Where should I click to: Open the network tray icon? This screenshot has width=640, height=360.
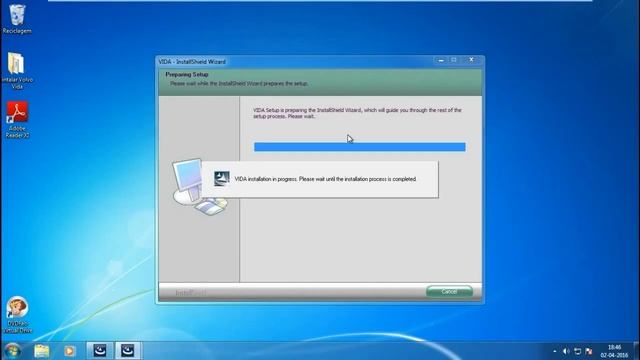pyautogui.click(x=577, y=351)
